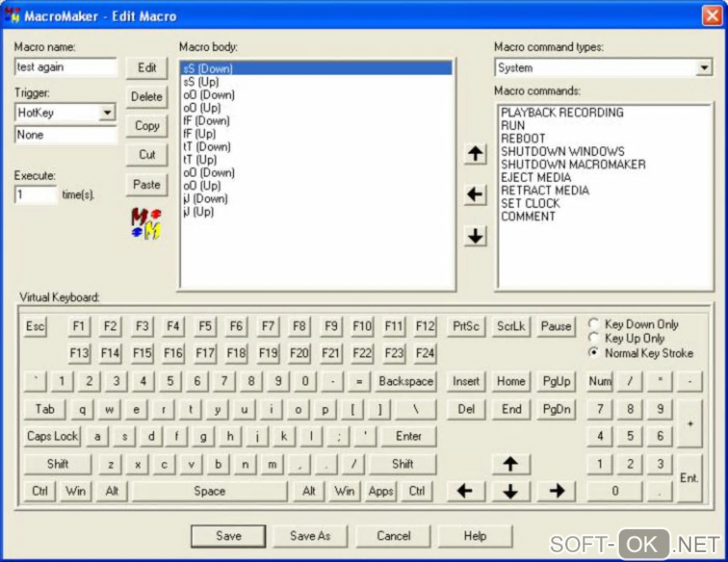
Task: Select 'fF (Up)' in macro body
Action: click(x=316, y=133)
